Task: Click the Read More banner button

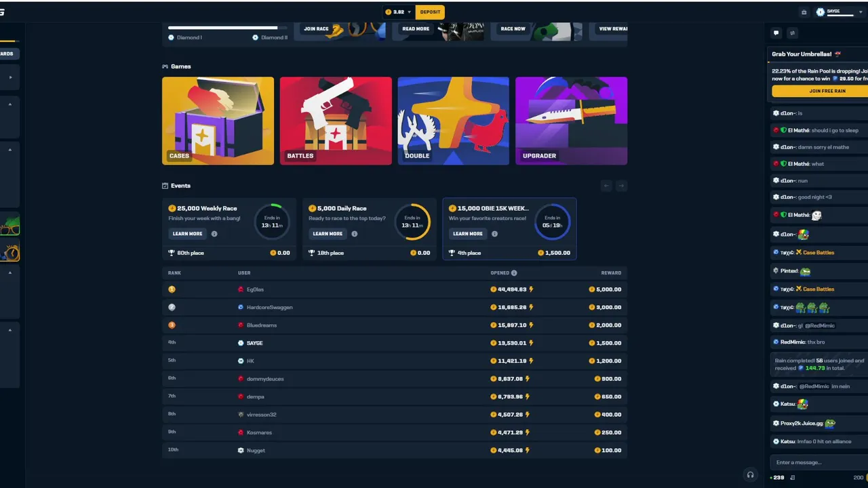Action: (x=416, y=29)
